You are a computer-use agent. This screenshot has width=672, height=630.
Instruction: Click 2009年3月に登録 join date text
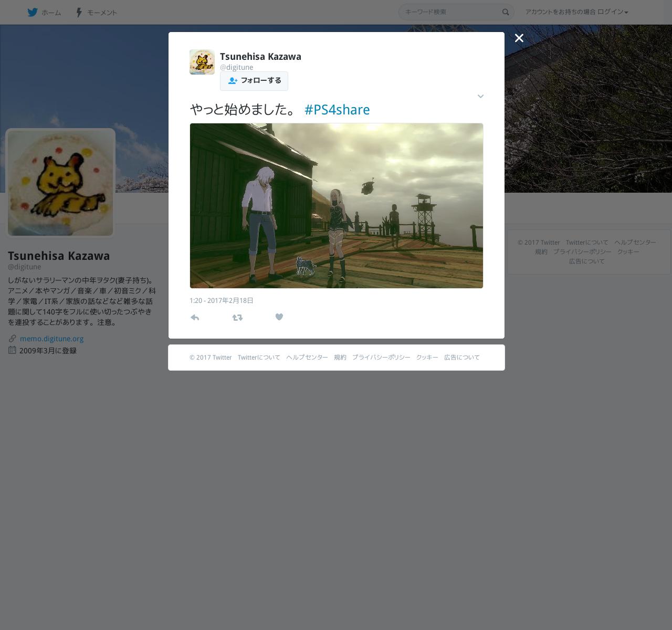48,351
